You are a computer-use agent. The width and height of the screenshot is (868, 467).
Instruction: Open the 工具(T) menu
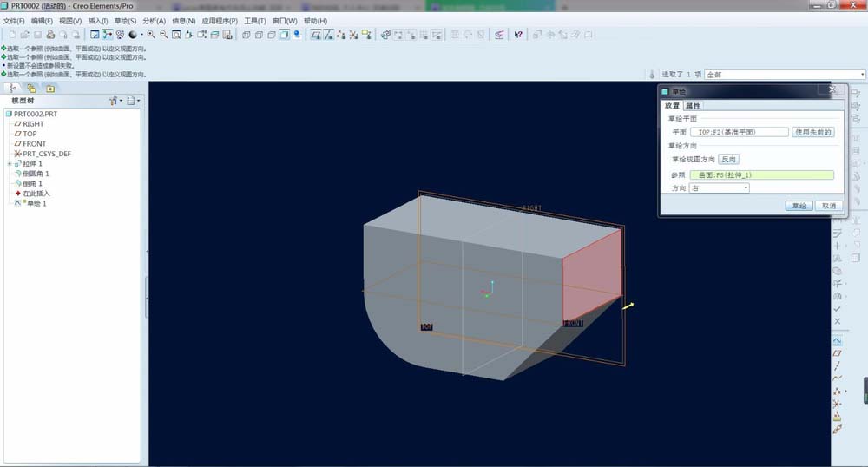[254, 21]
